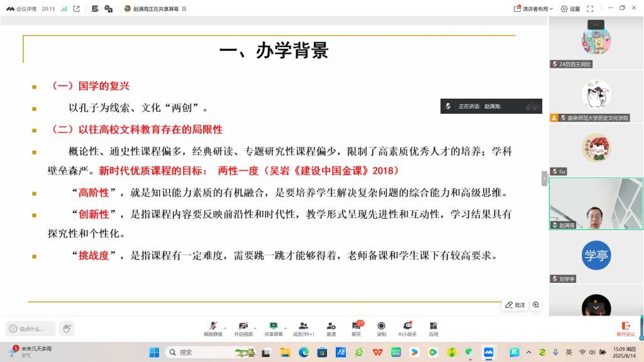Open the 应用 apps panel
Screen dimensions: 644x362
432,327
